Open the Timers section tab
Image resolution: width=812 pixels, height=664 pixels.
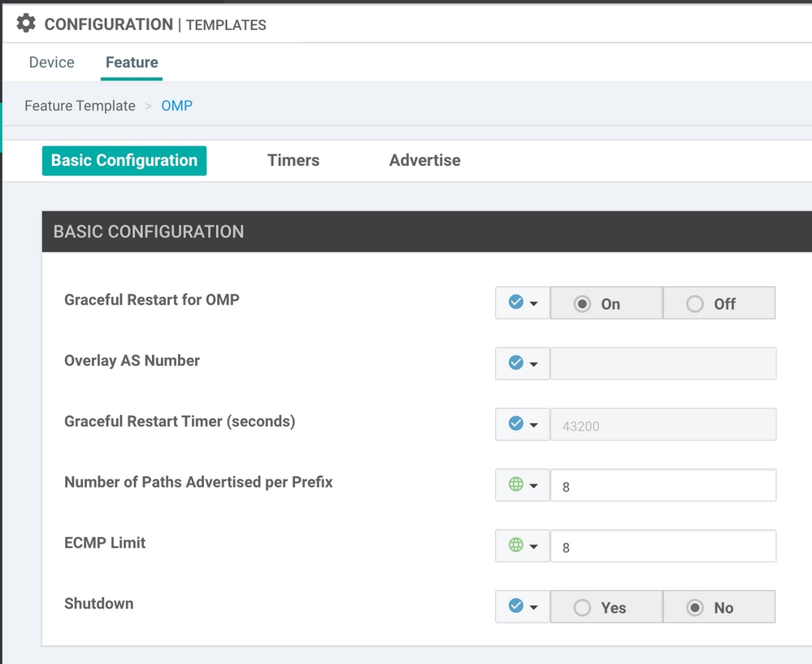pyautogui.click(x=293, y=160)
